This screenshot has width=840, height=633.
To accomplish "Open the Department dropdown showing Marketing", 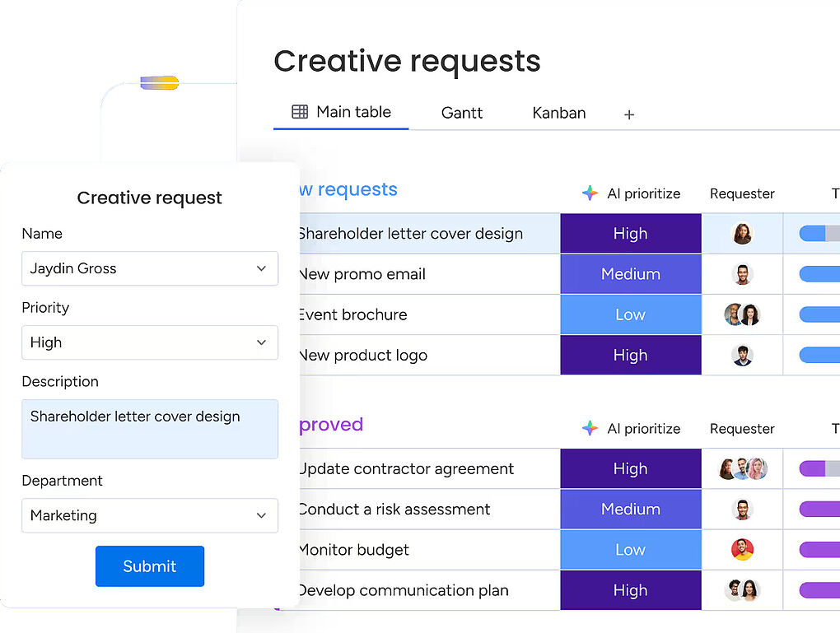I will [x=149, y=515].
